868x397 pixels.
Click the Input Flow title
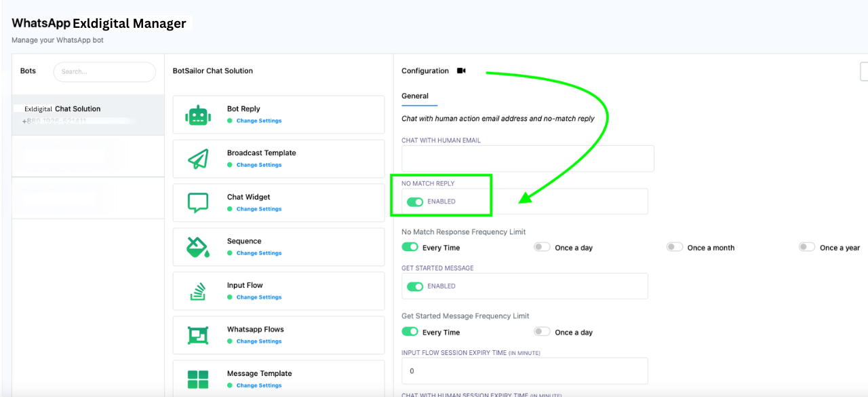(245, 285)
